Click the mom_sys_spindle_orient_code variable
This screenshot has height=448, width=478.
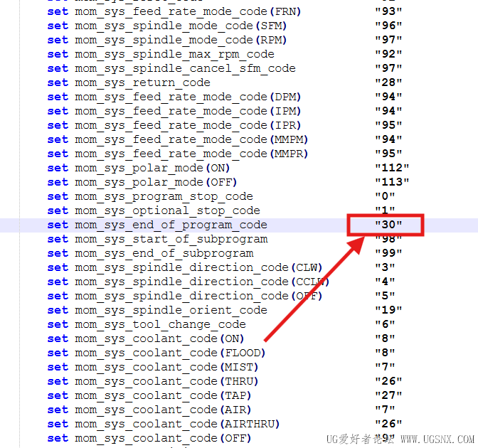coord(171,310)
